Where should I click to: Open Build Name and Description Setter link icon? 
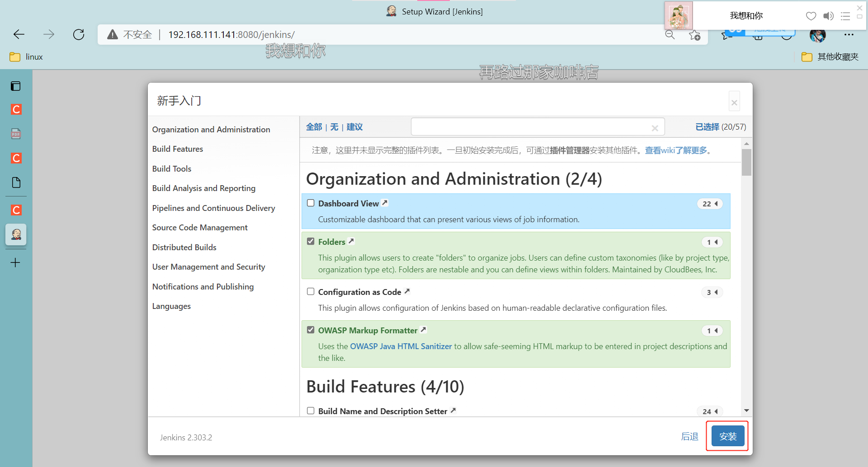453,411
